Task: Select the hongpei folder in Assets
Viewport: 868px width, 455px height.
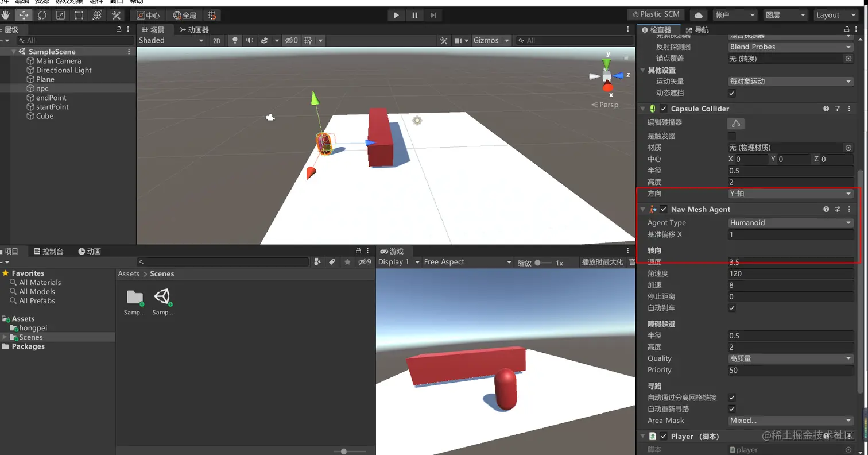Action: pos(33,328)
